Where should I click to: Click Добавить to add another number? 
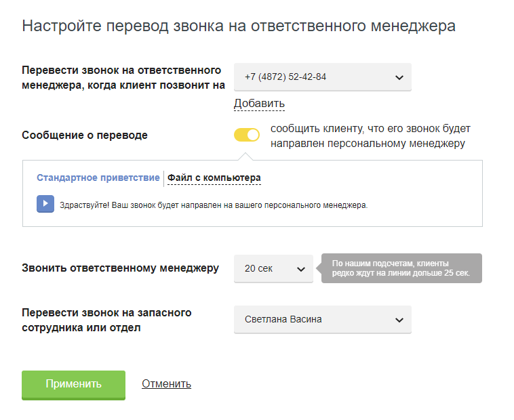(259, 104)
